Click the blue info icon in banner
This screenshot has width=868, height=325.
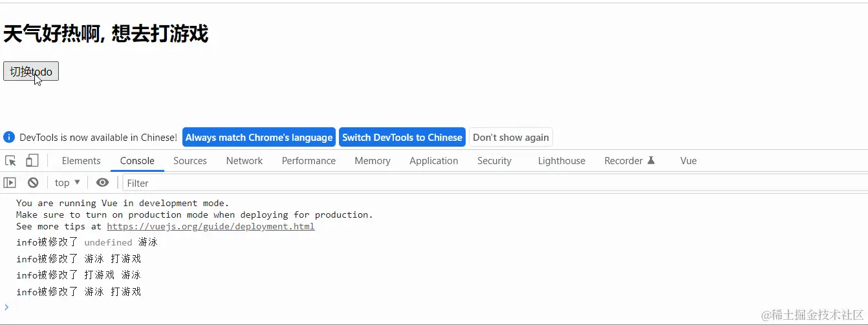point(9,137)
